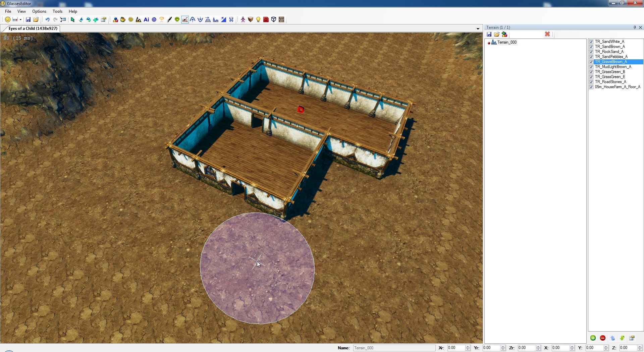Disable the TR_RoadStones_A layer checkbox
This screenshot has height=352, width=644.
pyautogui.click(x=591, y=82)
